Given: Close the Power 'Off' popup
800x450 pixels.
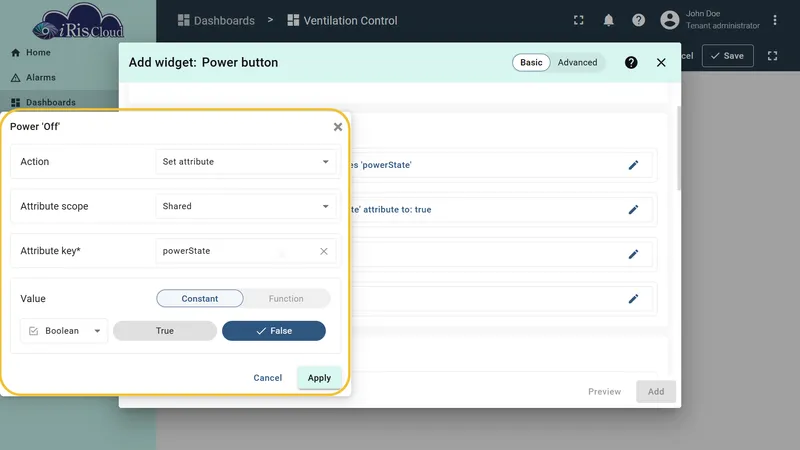Looking at the screenshot, I should [338, 127].
